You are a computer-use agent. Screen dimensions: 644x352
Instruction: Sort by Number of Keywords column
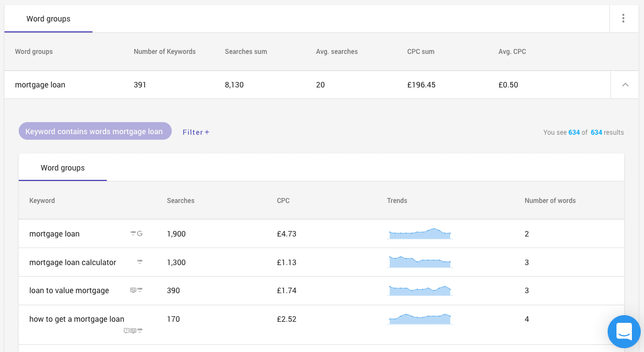165,52
